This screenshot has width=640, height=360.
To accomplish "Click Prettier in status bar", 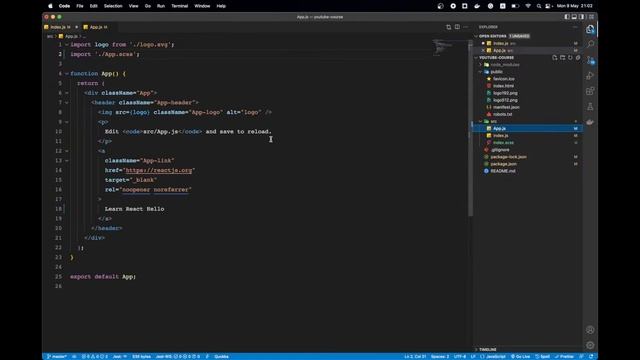I will pyautogui.click(x=564, y=356).
